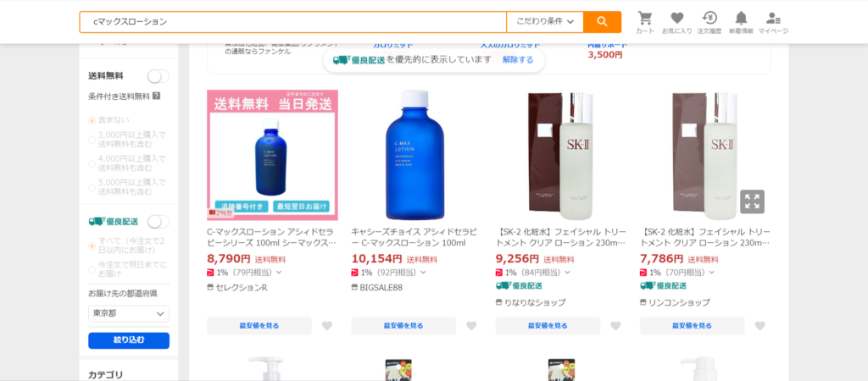Toggle the 送料無料 switch
The width and height of the screenshot is (868, 381).
(158, 76)
